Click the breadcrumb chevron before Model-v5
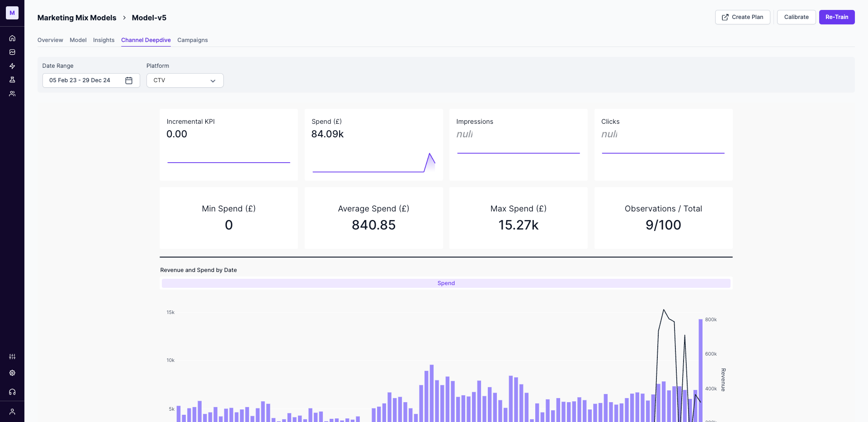The height and width of the screenshot is (422, 868). [x=124, y=18]
